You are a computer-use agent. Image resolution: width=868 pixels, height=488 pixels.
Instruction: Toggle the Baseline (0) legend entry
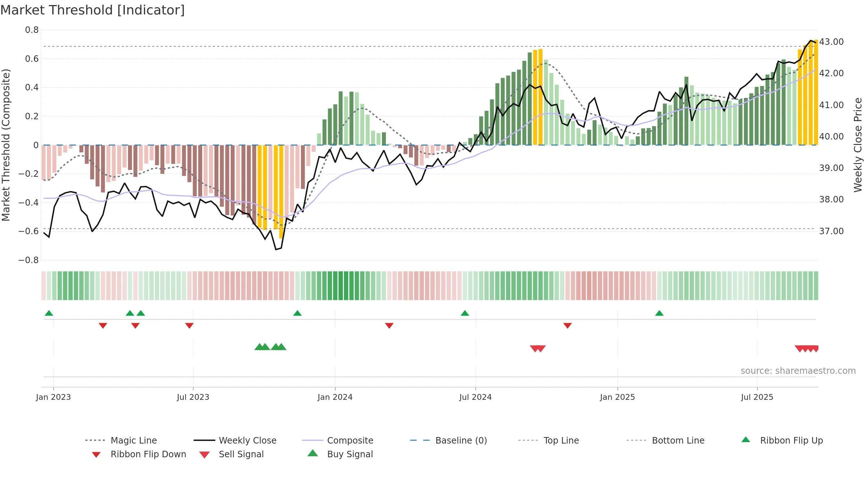448,440
